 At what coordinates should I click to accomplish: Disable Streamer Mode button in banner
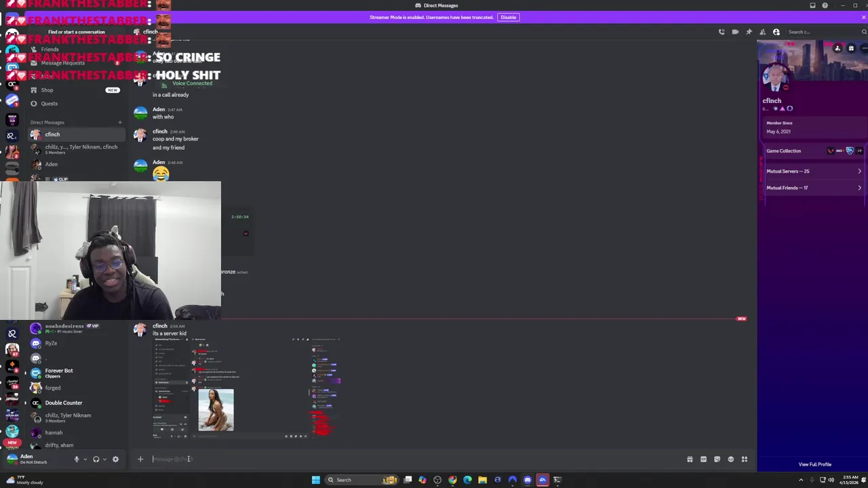coord(509,17)
